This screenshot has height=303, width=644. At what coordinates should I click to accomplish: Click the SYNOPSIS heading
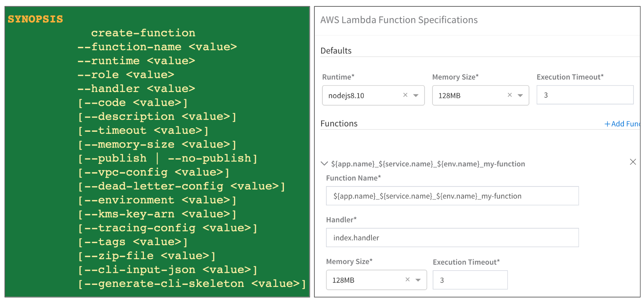click(x=35, y=19)
